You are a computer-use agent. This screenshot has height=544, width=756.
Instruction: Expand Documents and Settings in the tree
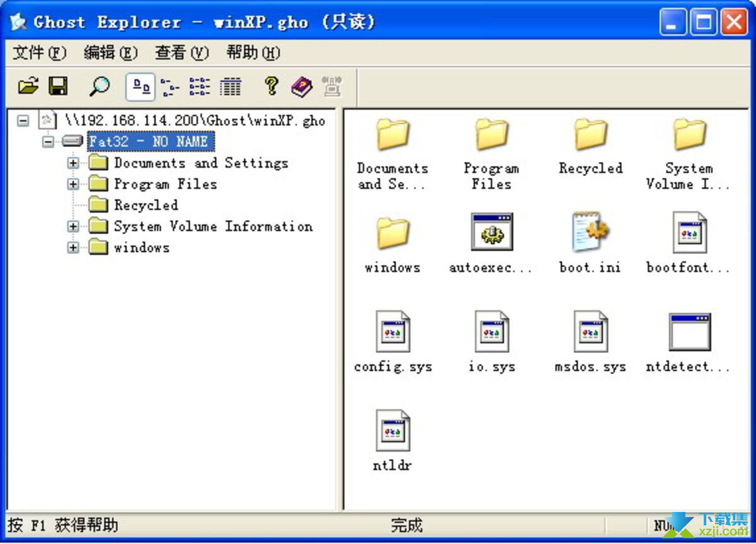[x=73, y=163]
